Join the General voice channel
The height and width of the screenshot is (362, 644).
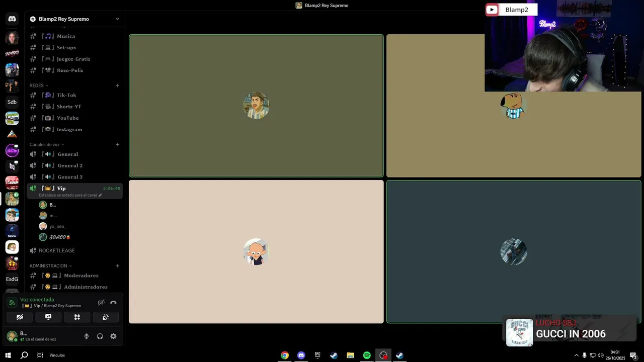[x=75, y=154]
